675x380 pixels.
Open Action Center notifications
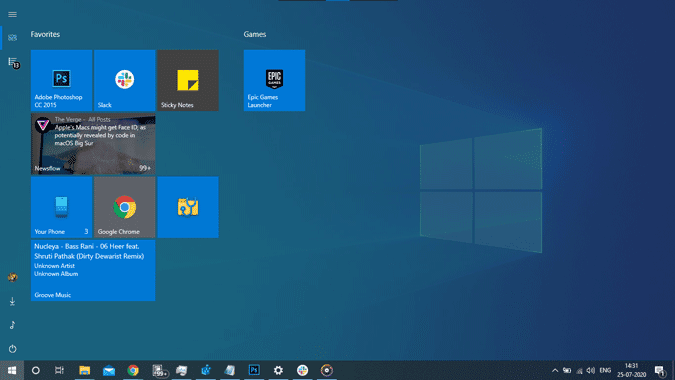click(x=660, y=370)
